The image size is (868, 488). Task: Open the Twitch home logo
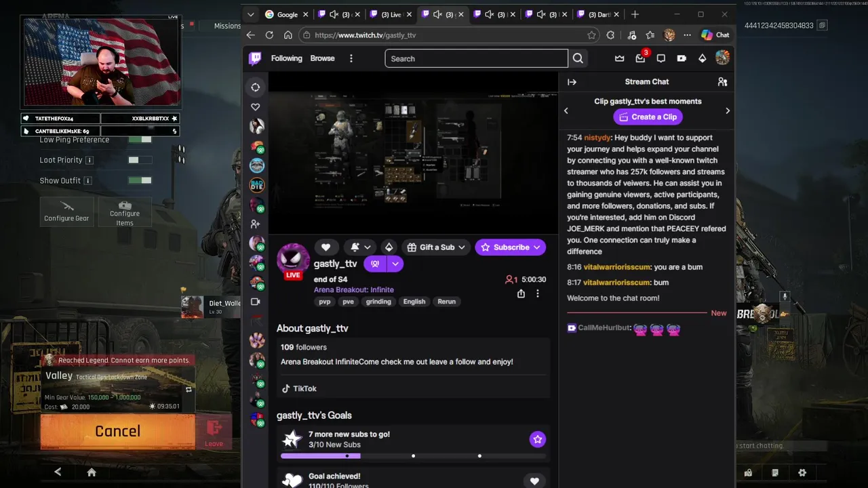point(255,58)
